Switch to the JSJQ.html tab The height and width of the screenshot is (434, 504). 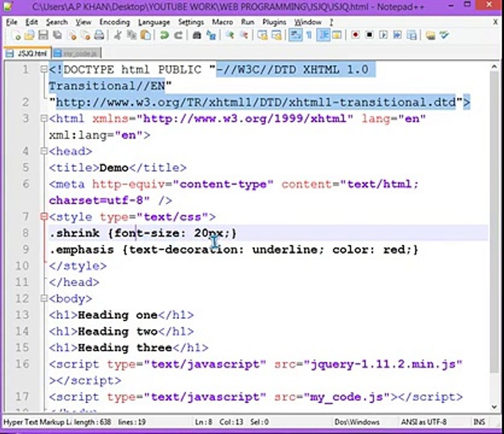click(x=28, y=53)
